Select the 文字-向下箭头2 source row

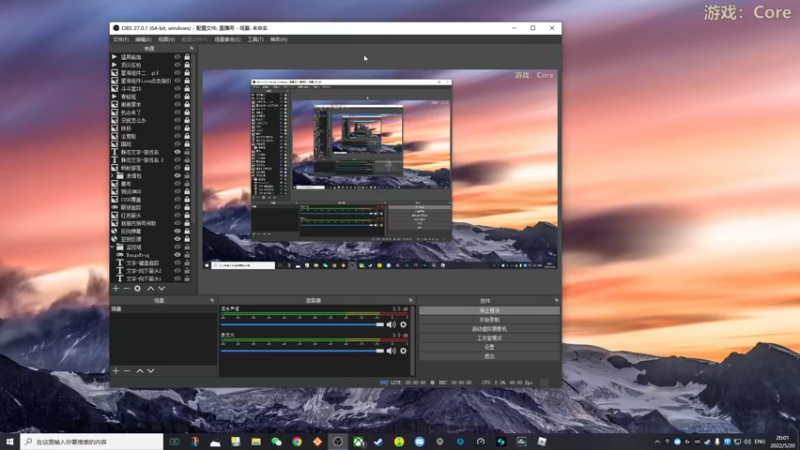tap(152, 270)
